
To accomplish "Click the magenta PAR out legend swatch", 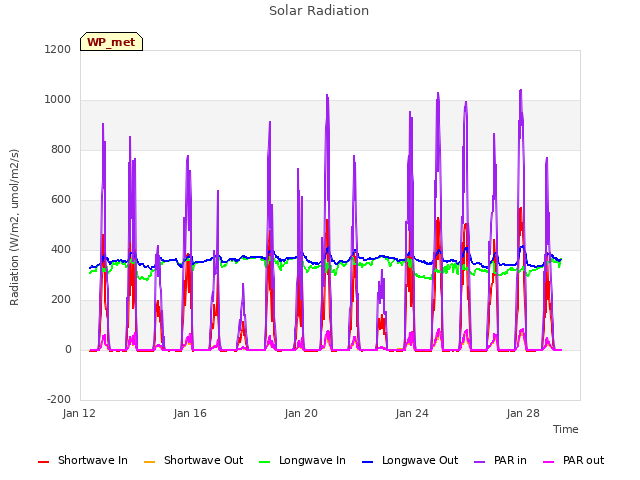I will pos(549,462).
